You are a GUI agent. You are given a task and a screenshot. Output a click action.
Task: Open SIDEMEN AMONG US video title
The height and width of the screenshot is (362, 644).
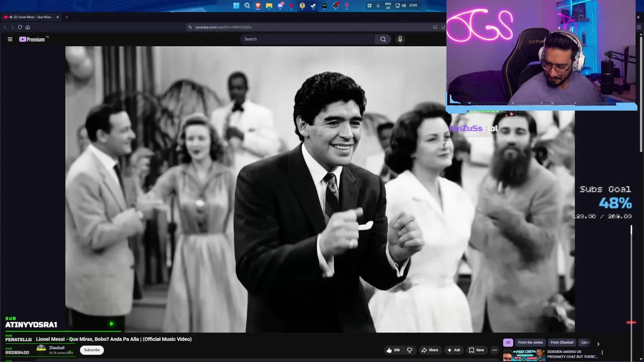click(572, 354)
